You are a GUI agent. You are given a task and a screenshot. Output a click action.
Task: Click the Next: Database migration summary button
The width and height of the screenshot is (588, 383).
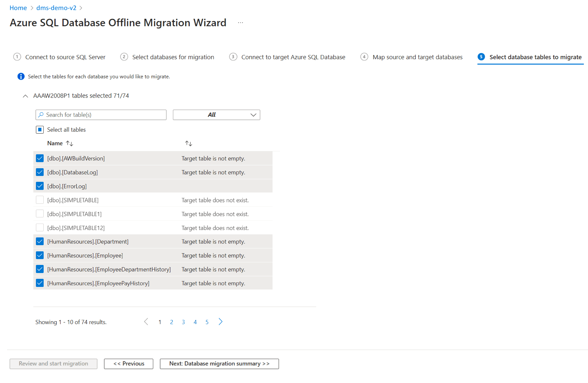tap(219, 364)
